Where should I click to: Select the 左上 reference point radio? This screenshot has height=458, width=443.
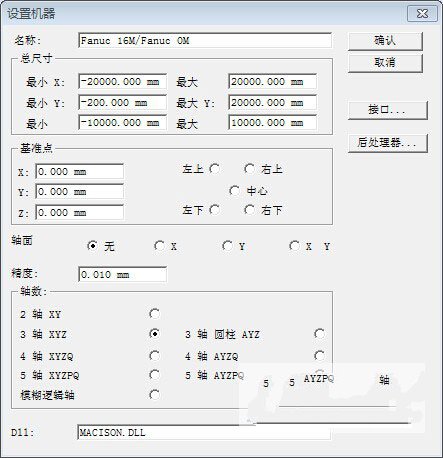[215, 169]
